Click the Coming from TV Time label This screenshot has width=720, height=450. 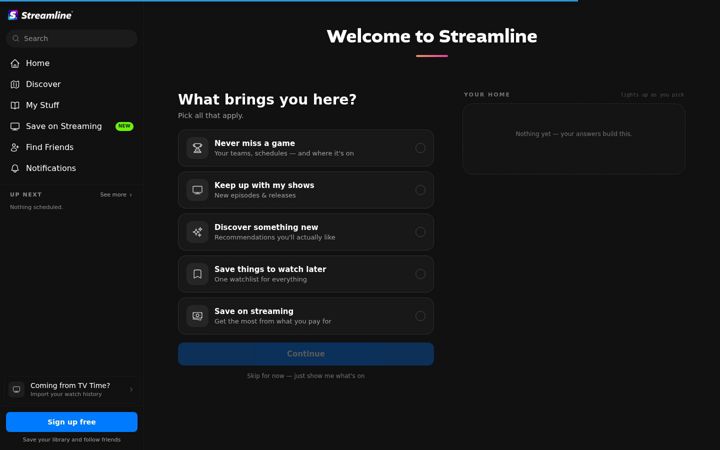[x=70, y=386]
